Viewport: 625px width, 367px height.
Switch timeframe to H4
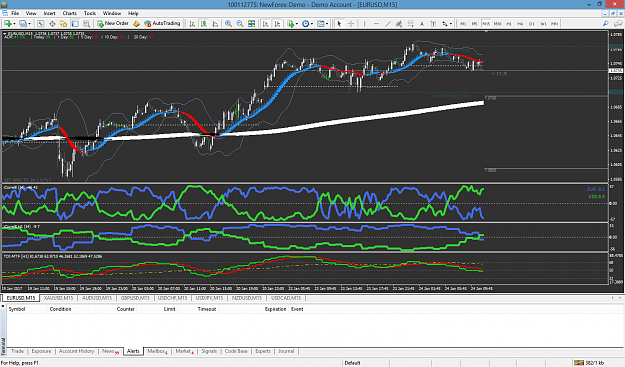521,24
